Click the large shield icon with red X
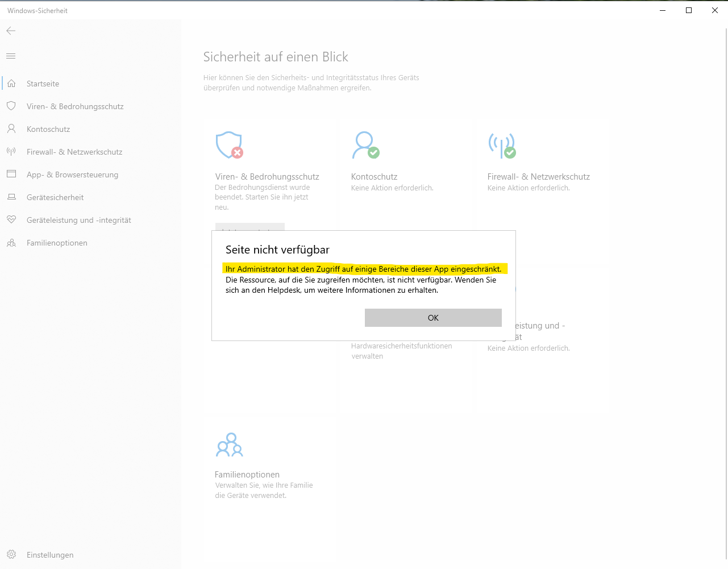This screenshot has width=728, height=569. (230, 145)
